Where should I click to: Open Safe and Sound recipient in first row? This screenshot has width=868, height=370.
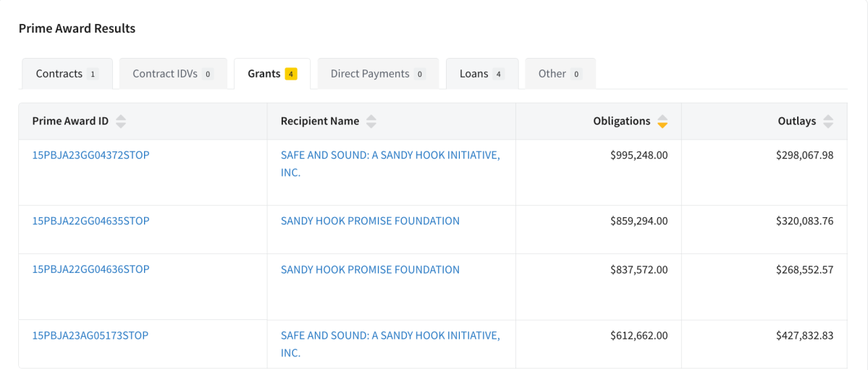point(389,155)
